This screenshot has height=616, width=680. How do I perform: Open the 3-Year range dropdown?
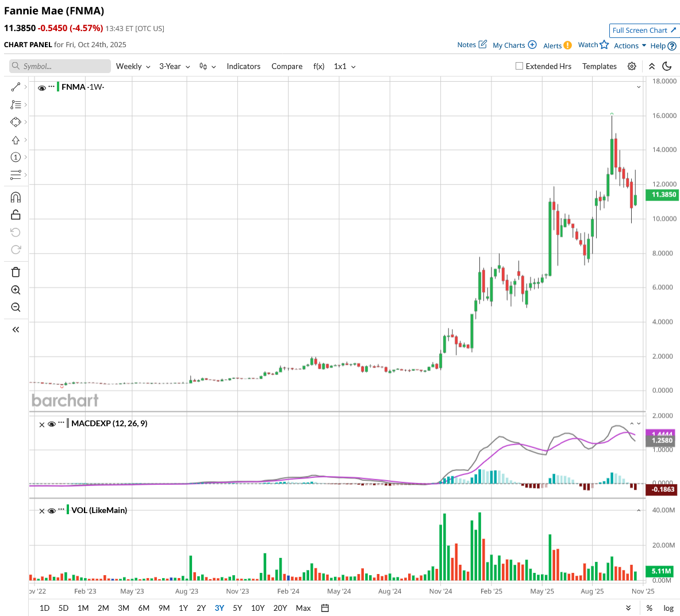point(174,66)
